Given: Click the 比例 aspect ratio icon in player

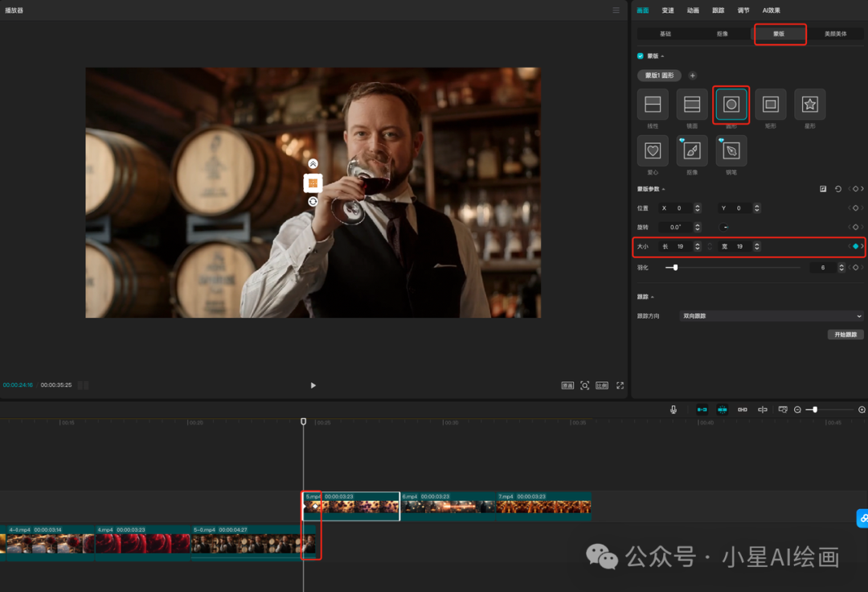Looking at the screenshot, I should click(x=602, y=385).
